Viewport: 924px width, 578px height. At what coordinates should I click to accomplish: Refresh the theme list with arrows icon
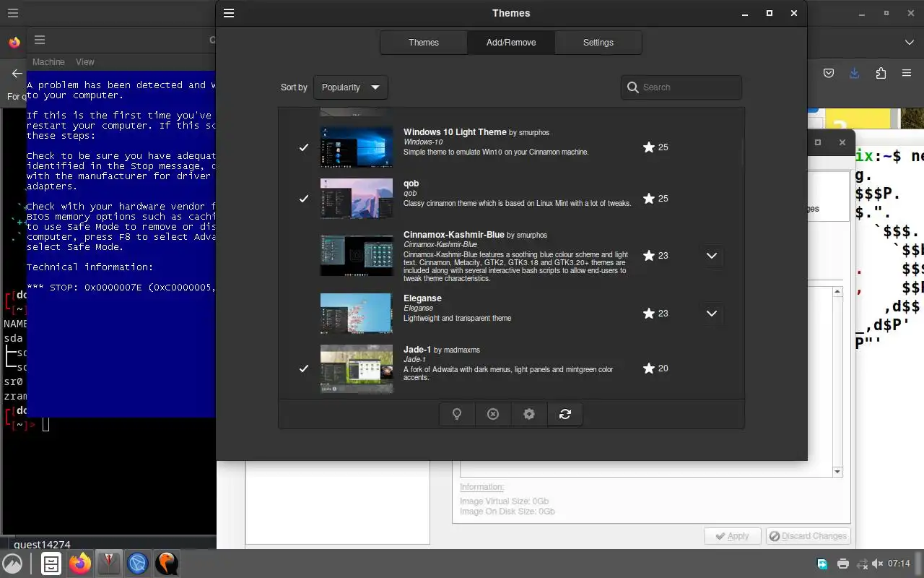tap(565, 414)
